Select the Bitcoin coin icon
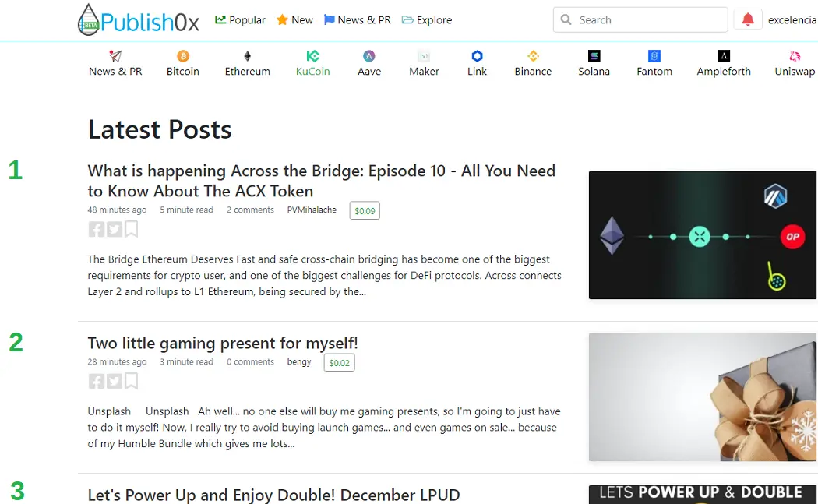818x504 pixels. tap(183, 56)
